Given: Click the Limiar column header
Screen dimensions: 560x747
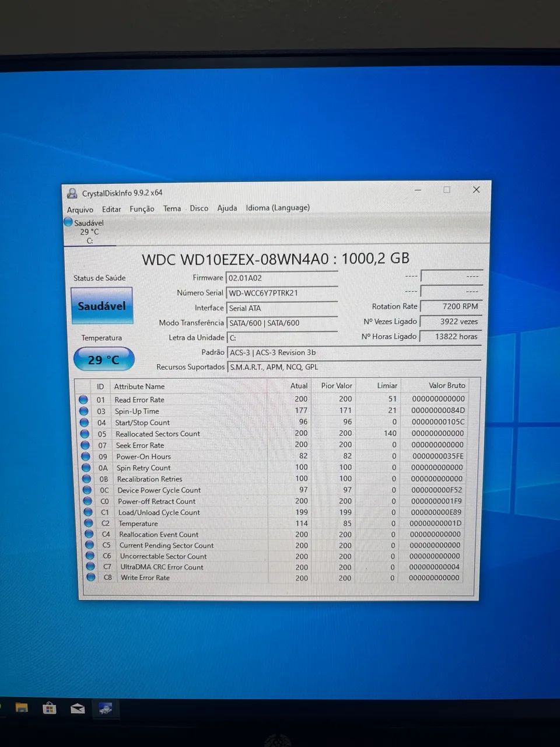Looking at the screenshot, I should tap(387, 386).
